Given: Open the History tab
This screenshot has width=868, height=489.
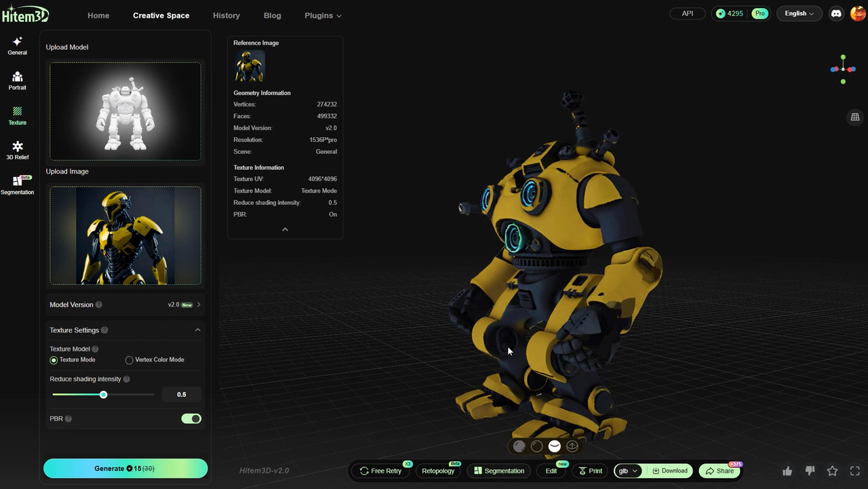Looking at the screenshot, I should tap(226, 16).
